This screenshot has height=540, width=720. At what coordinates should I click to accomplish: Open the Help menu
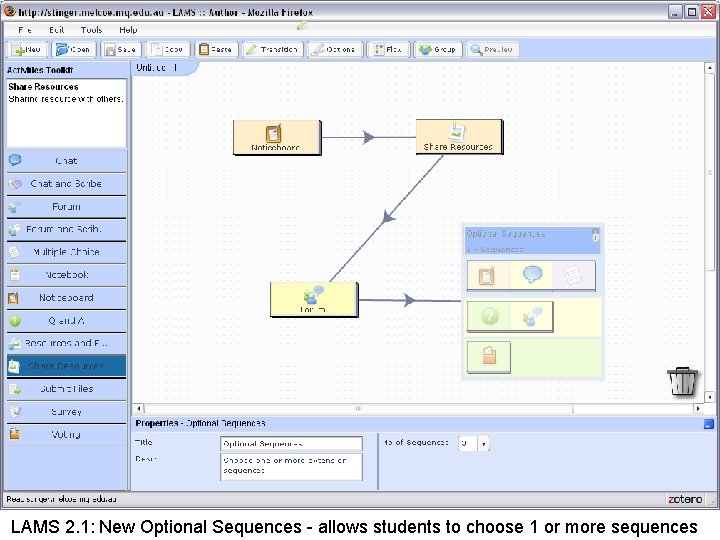click(128, 30)
